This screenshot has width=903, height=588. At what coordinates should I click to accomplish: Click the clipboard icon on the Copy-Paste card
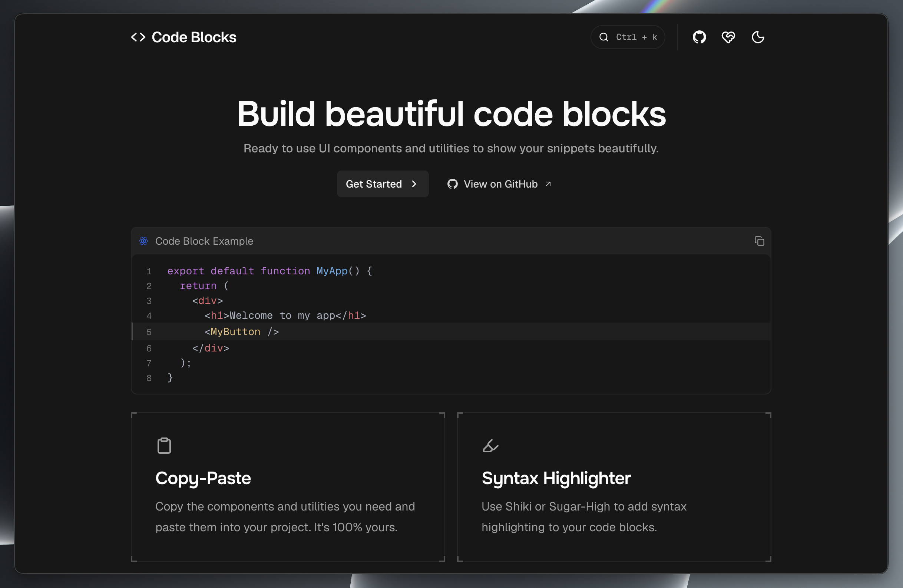tap(164, 445)
